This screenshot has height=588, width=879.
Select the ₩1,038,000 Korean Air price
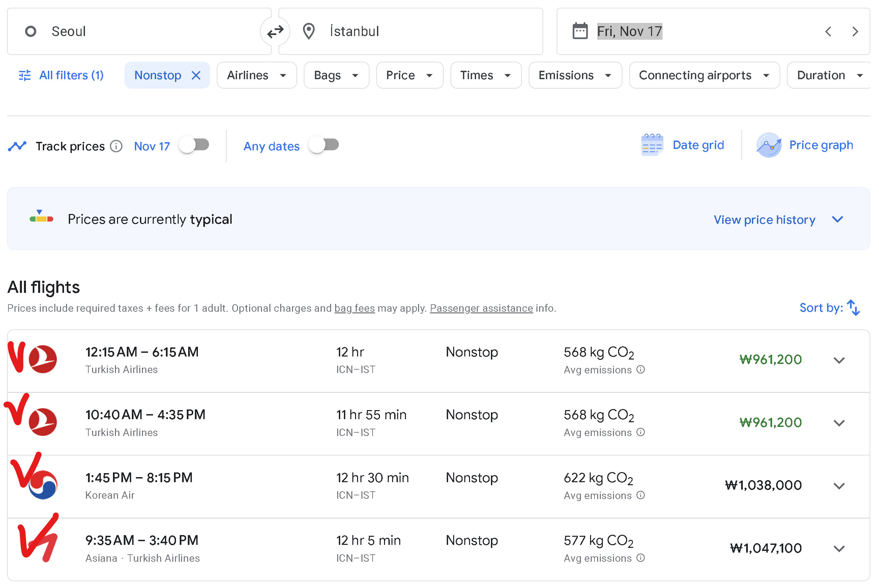coord(763,485)
